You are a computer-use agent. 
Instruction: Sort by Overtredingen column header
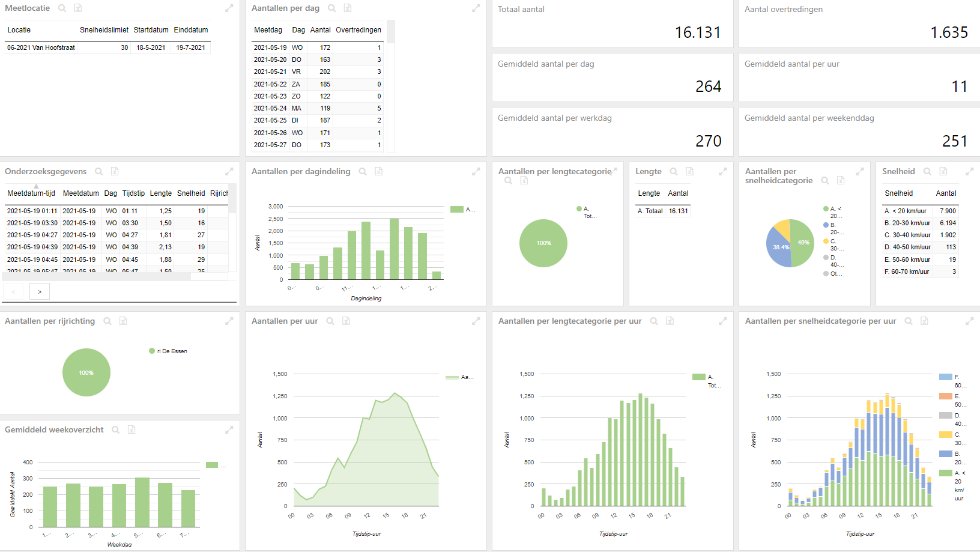pyautogui.click(x=358, y=30)
